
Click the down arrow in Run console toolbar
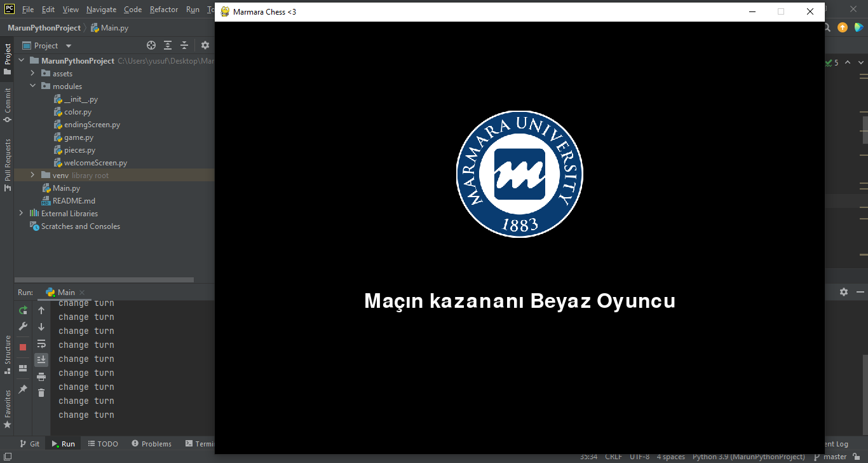pyautogui.click(x=41, y=327)
